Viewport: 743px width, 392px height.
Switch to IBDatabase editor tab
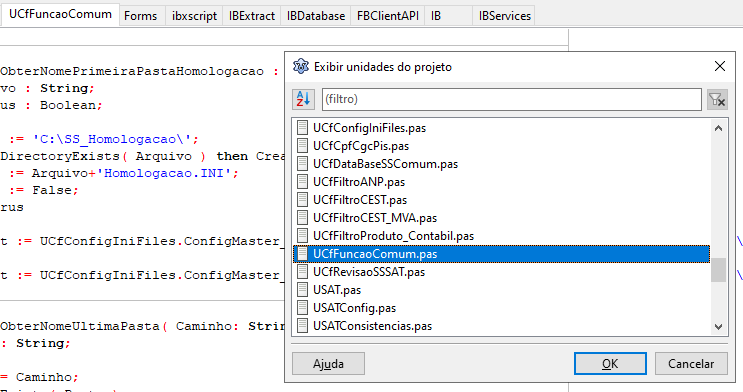click(316, 16)
